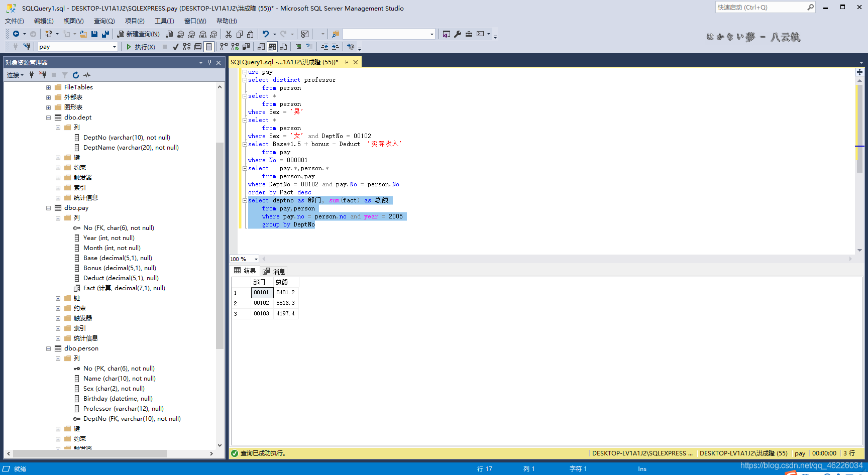
Task: Open the 工具(T) menu
Action: [x=164, y=21]
